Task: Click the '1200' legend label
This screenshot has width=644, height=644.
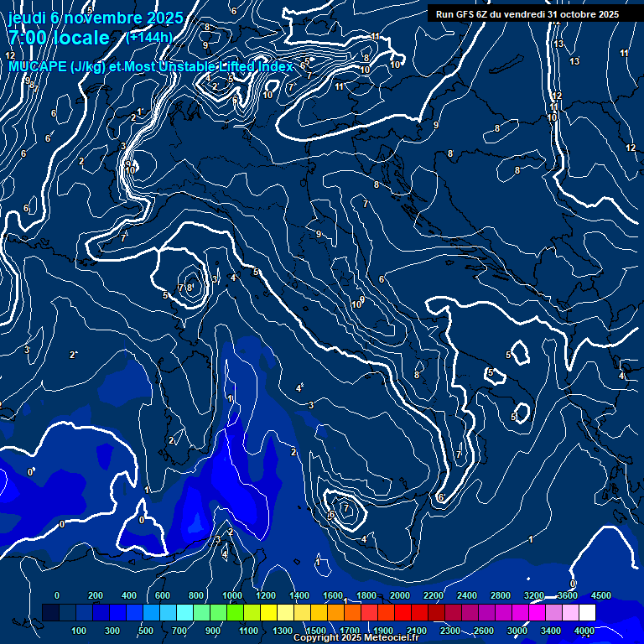Action: tap(266, 595)
